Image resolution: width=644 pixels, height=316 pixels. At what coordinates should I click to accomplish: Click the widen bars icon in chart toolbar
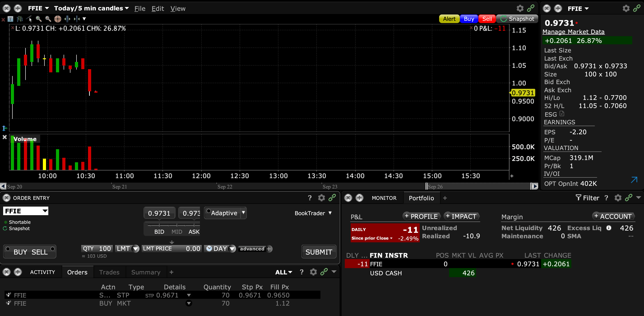[67, 19]
